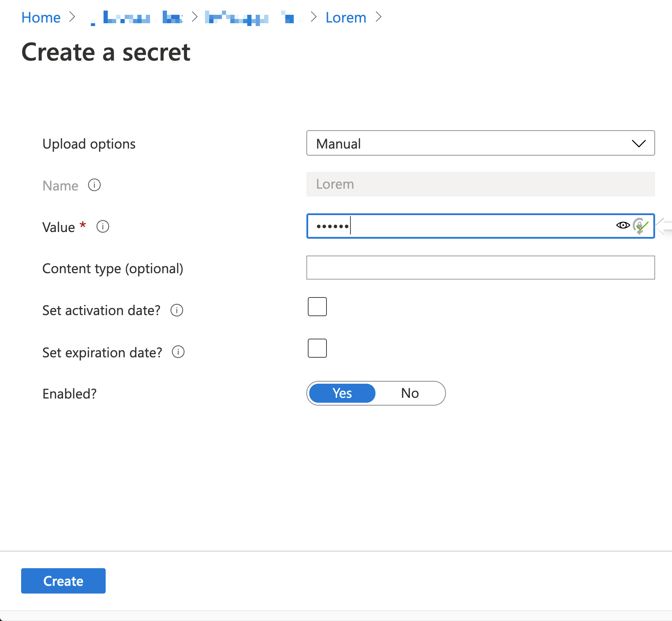672x621 pixels.
Task: Reveal the secret value with the eye icon
Action: click(623, 226)
